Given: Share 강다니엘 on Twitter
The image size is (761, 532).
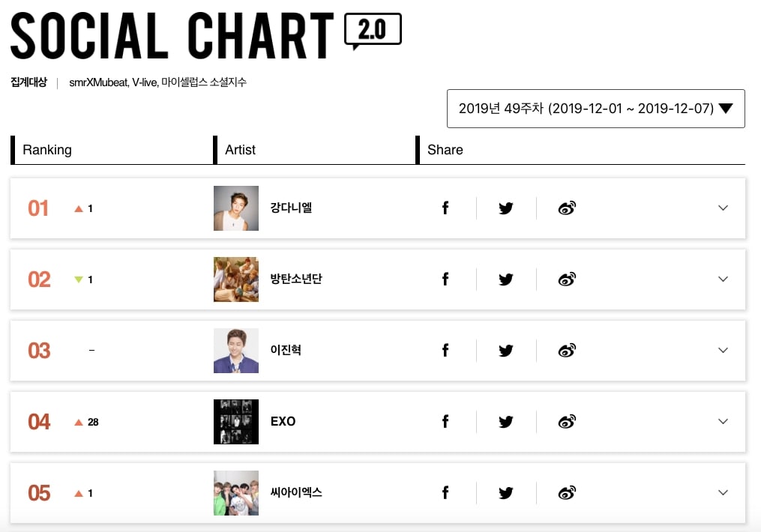Looking at the screenshot, I should click(x=506, y=208).
